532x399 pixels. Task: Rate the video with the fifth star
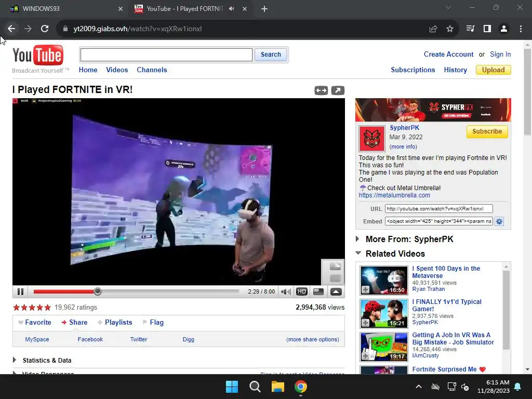click(48, 308)
